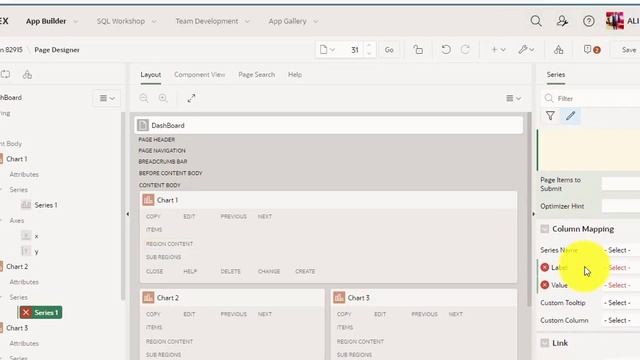This screenshot has width=640, height=360.
Task: Select the highlighted Series 1 error node
Action: click(x=41, y=313)
